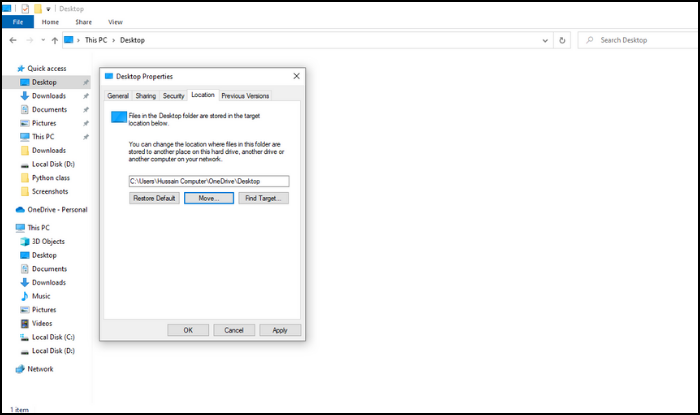Open Local Disk (C:) under This PC
The image size is (700, 415).
[x=52, y=337]
